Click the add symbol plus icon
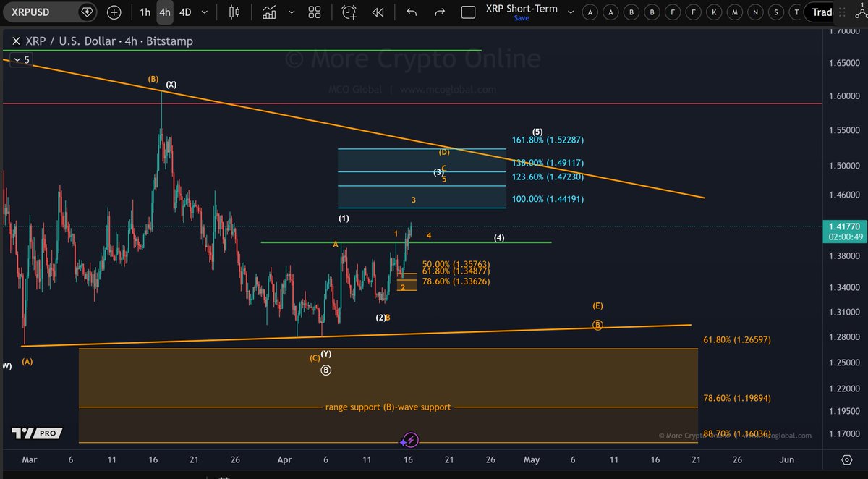Screen dimensions: 868x479 (114, 12)
